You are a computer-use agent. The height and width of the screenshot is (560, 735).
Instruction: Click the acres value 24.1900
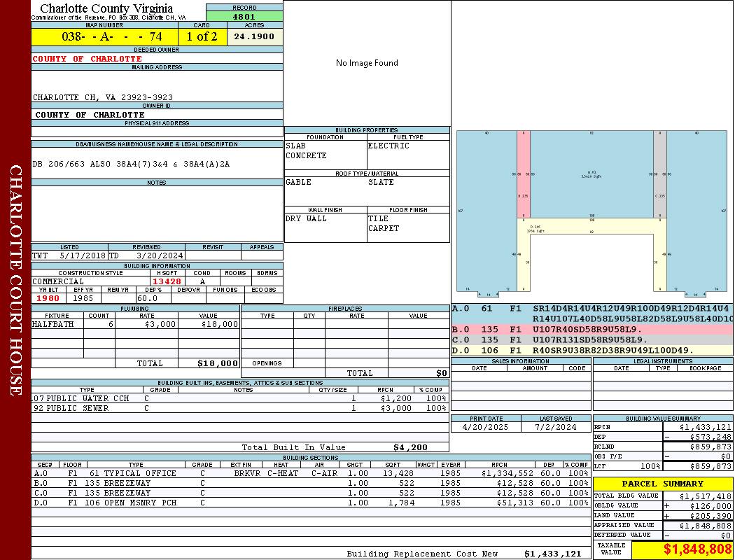click(x=254, y=36)
